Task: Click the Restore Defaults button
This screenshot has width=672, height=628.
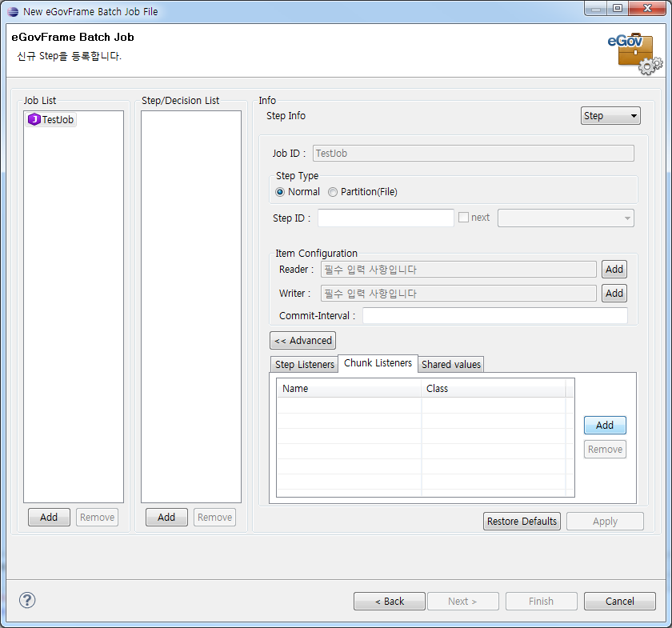Action: 522,522
